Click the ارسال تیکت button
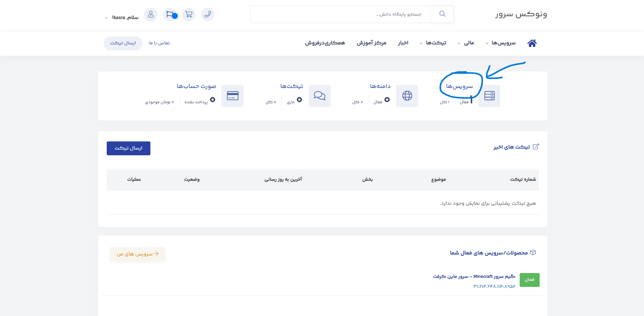Viewport: 644px width, 316px height. click(128, 148)
